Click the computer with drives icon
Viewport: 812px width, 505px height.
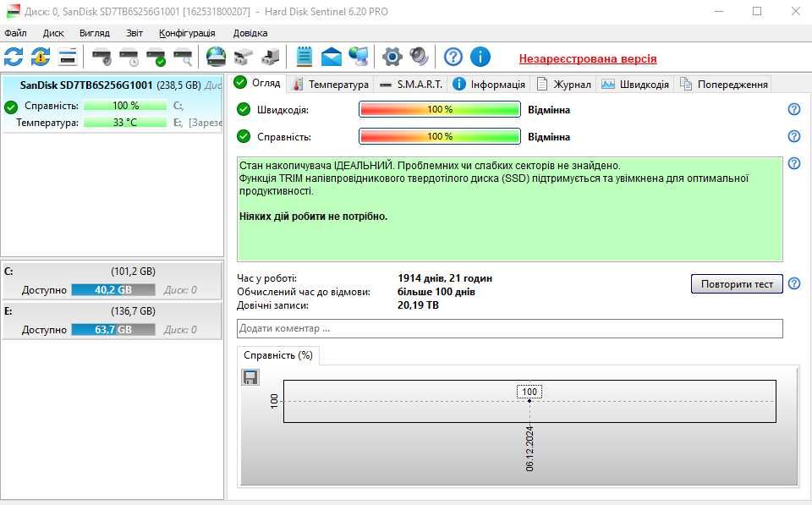tap(271, 57)
